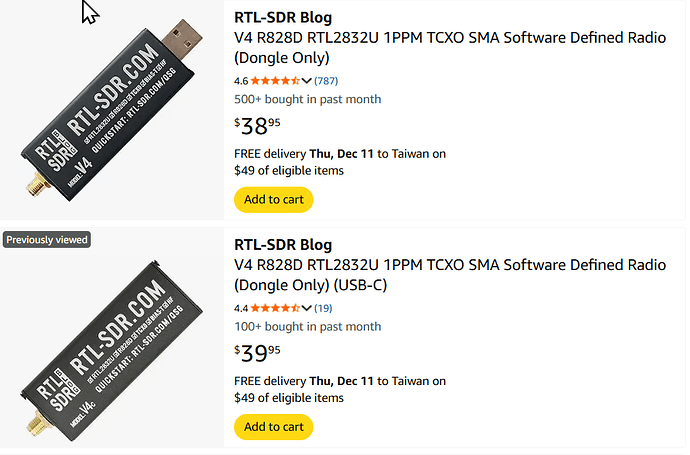Add the $38.95 dongle to cart

(273, 199)
